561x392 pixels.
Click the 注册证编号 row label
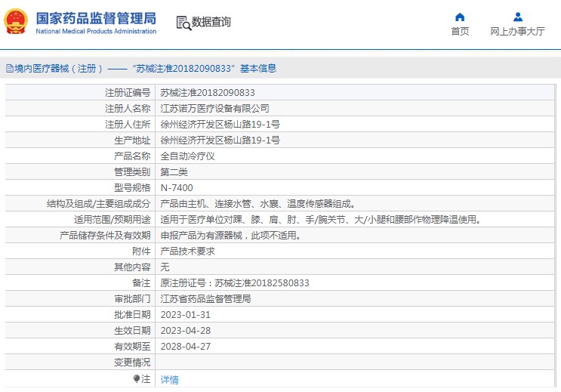coord(128,93)
